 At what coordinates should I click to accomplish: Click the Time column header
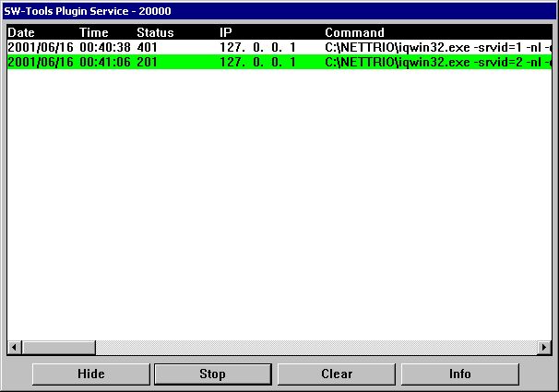point(93,32)
